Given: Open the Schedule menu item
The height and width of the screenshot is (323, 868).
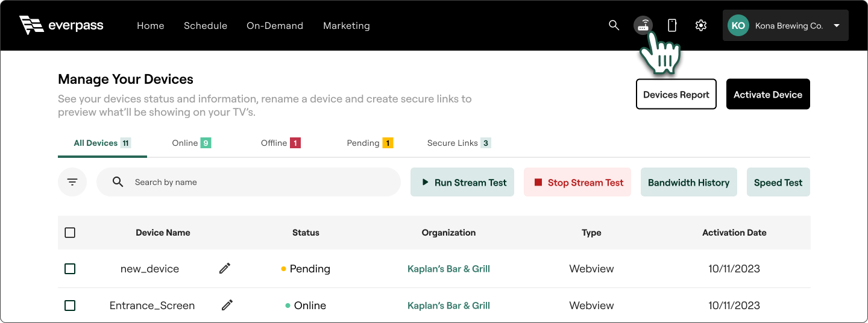Looking at the screenshot, I should point(206,25).
